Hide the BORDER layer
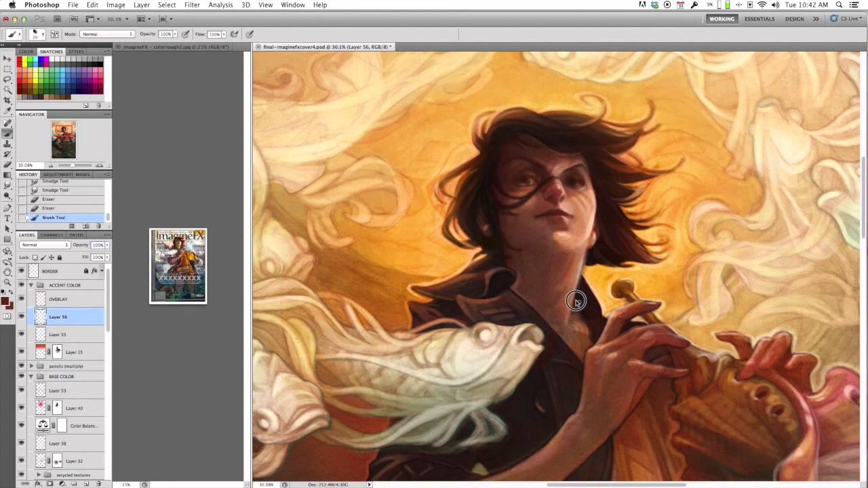This screenshot has width=868, height=488. tap(21, 271)
